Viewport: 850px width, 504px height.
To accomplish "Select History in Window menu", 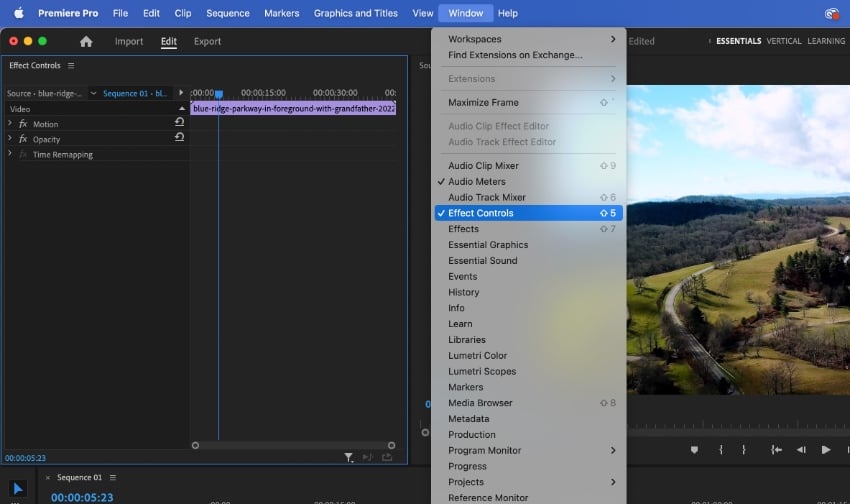I will coord(529,292).
